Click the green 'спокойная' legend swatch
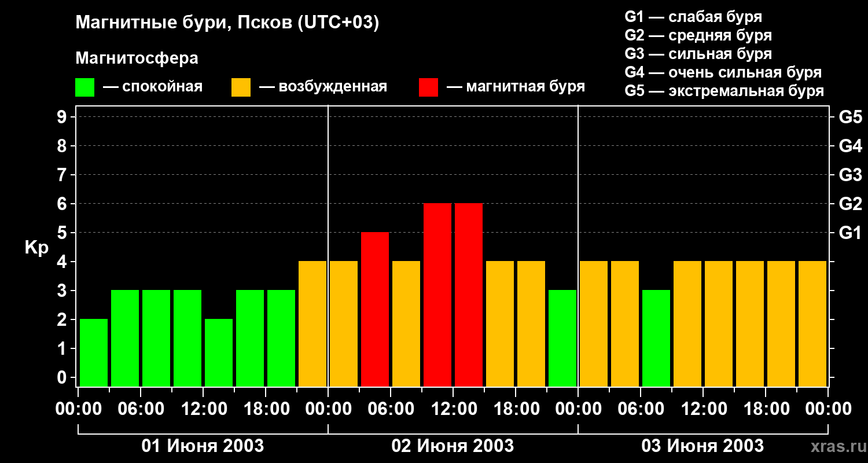Screen dimensions: 868x463 (x=84, y=87)
